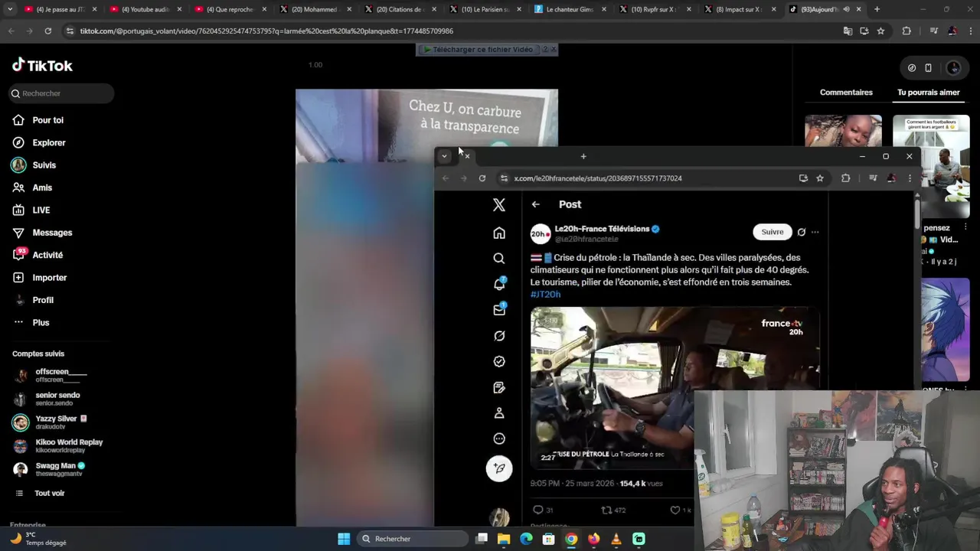Open LIVE section in TikTok sidebar
This screenshot has width=980, height=551.
click(41, 210)
